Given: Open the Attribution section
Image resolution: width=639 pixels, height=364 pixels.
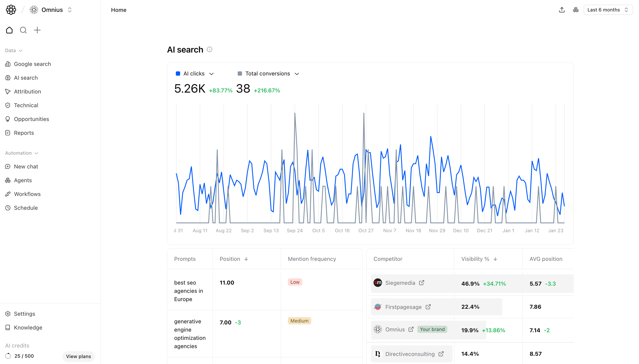Looking at the screenshot, I should click(28, 92).
